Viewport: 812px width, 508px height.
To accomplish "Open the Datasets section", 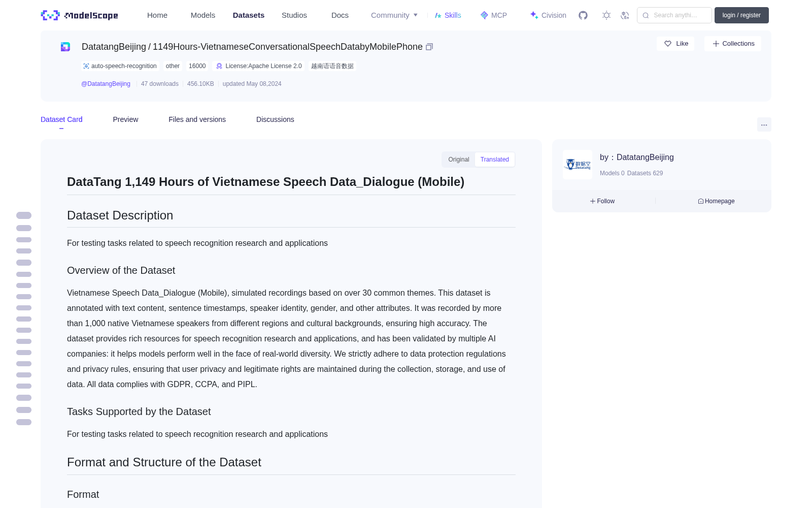I will coord(249,15).
